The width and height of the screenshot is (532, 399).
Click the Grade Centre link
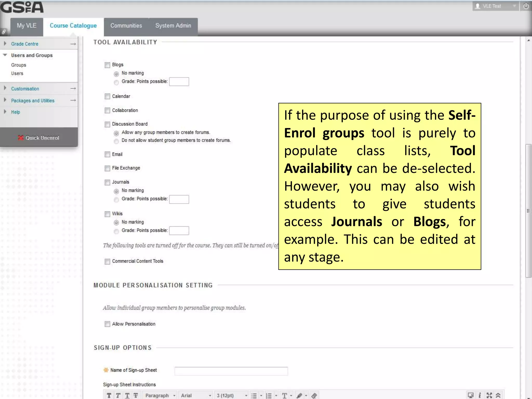[x=25, y=44]
